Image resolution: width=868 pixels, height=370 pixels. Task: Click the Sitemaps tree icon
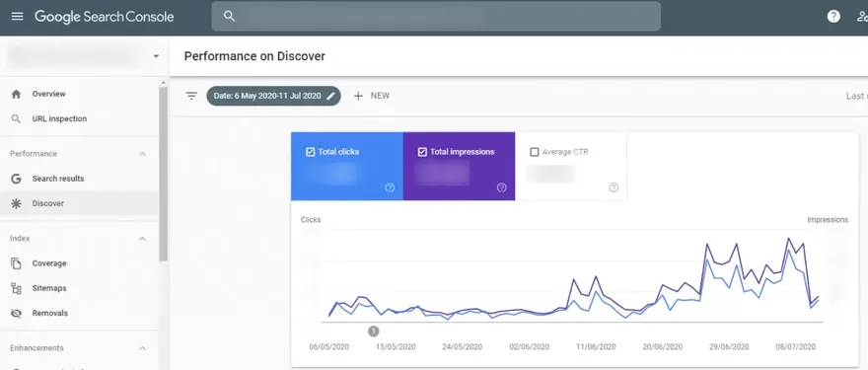coord(16,288)
